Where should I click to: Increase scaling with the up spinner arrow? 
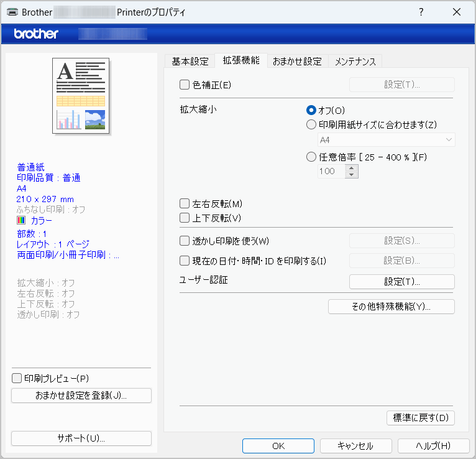point(352,168)
